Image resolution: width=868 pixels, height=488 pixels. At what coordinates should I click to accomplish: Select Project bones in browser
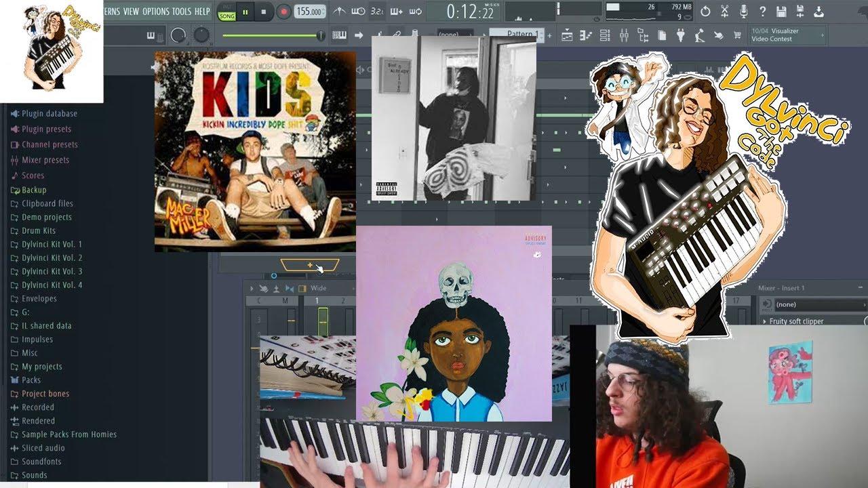(45, 393)
